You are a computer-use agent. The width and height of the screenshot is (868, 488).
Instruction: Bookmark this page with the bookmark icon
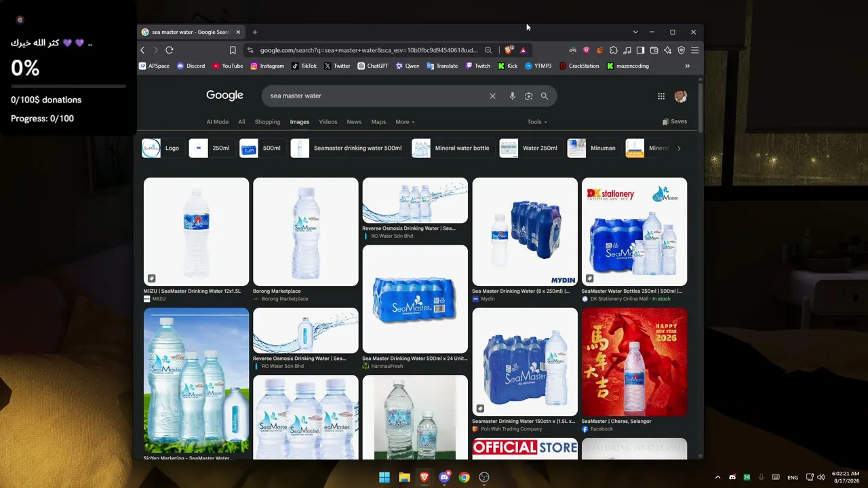[233, 50]
